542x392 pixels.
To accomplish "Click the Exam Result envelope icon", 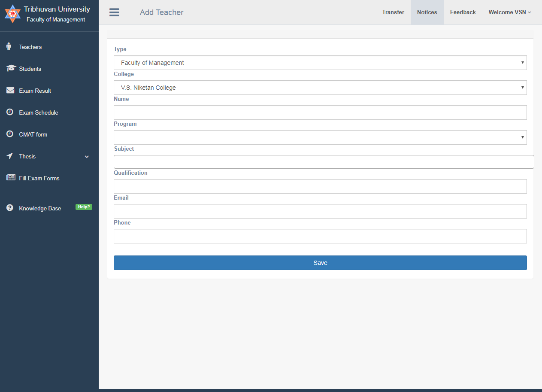I will pyautogui.click(x=10, y=90).
